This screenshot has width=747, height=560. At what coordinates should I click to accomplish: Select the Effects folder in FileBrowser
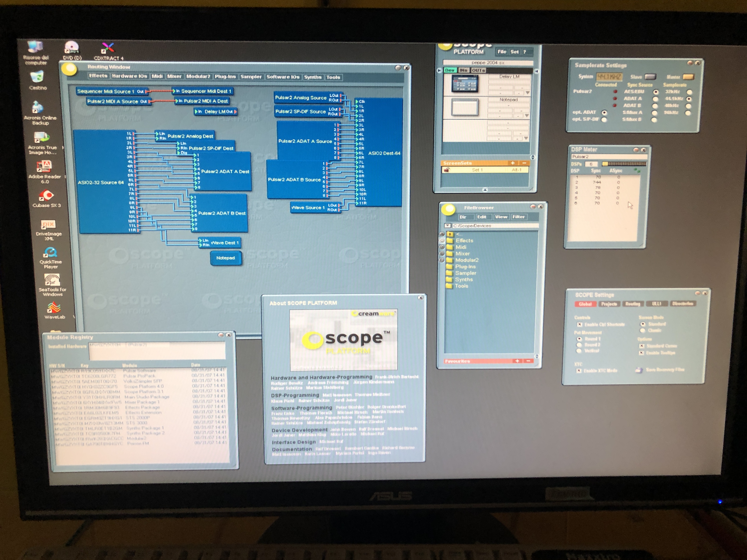[x=460, y=241]
